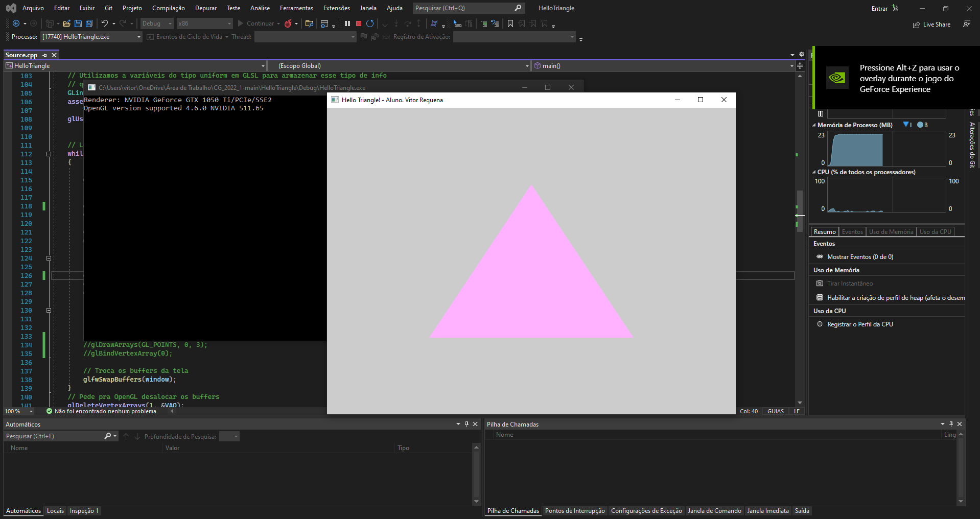Click the feedback person icon at top right
Screen dimensions: 980x519
[x=967, y=24]
